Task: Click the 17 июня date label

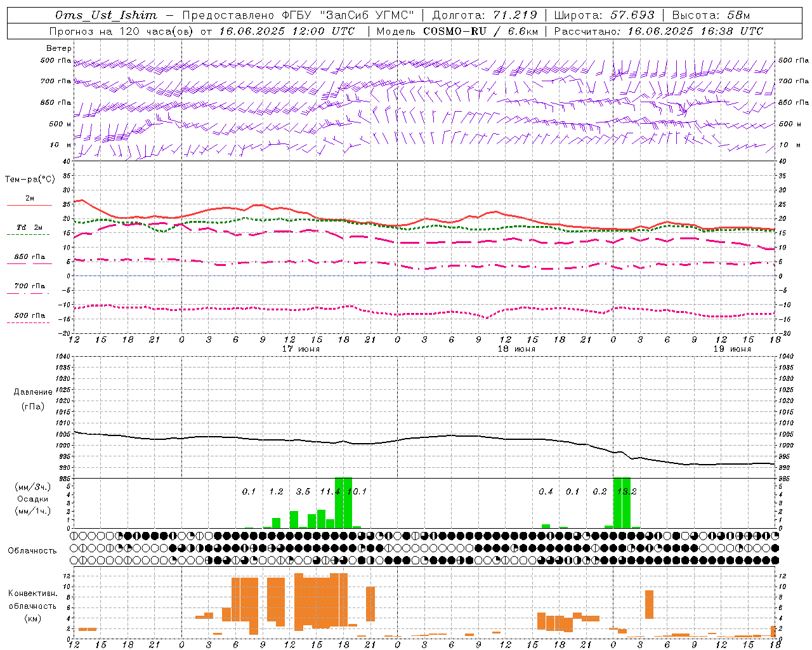Action: [301, 349]
